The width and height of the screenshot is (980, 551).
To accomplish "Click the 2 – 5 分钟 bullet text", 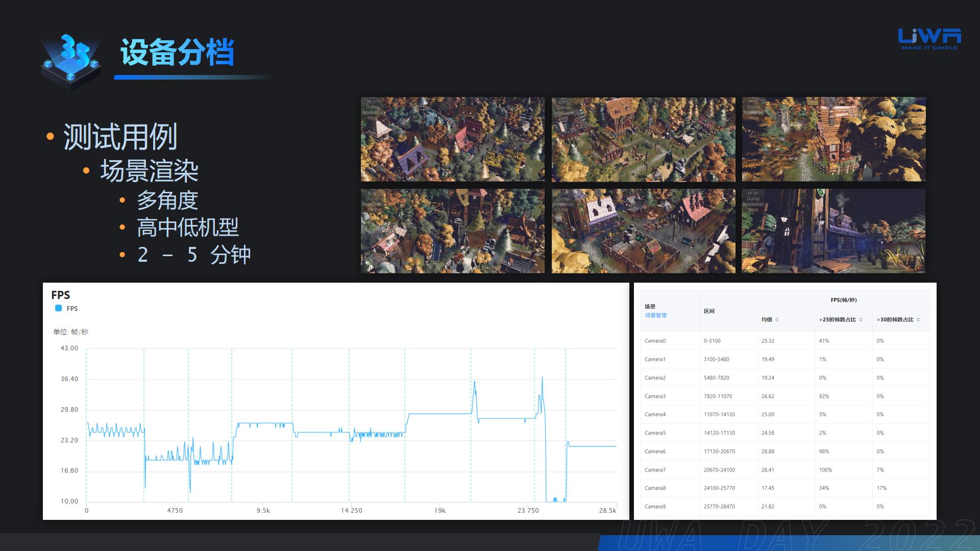I will 194,255.
